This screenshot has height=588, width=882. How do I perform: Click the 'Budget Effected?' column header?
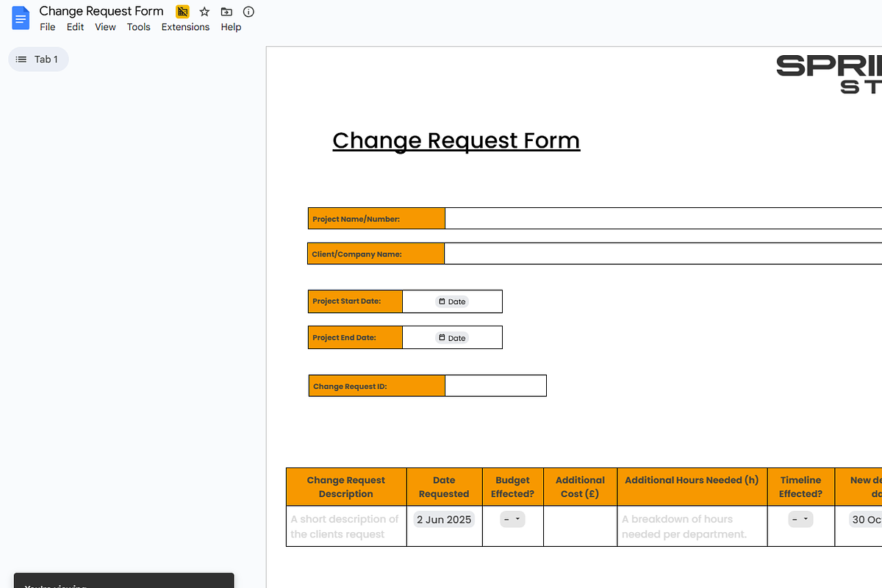click(x=512, y=487)
